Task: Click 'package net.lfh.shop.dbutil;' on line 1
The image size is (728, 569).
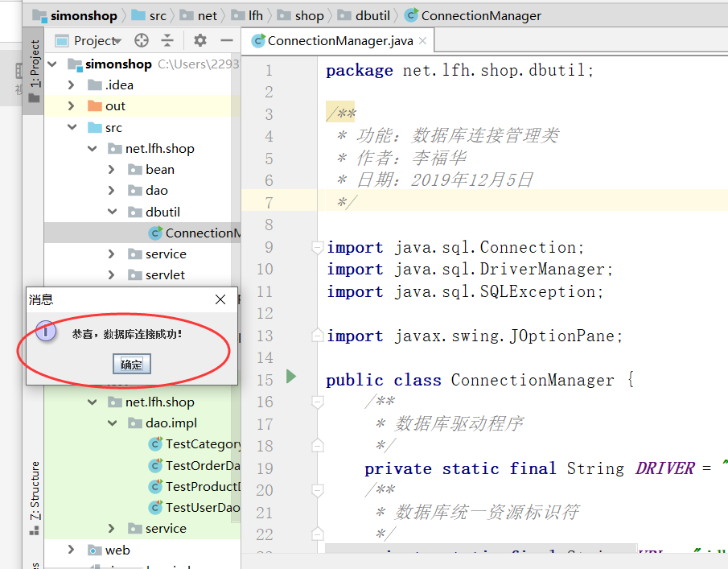Action: pos(459,70)
